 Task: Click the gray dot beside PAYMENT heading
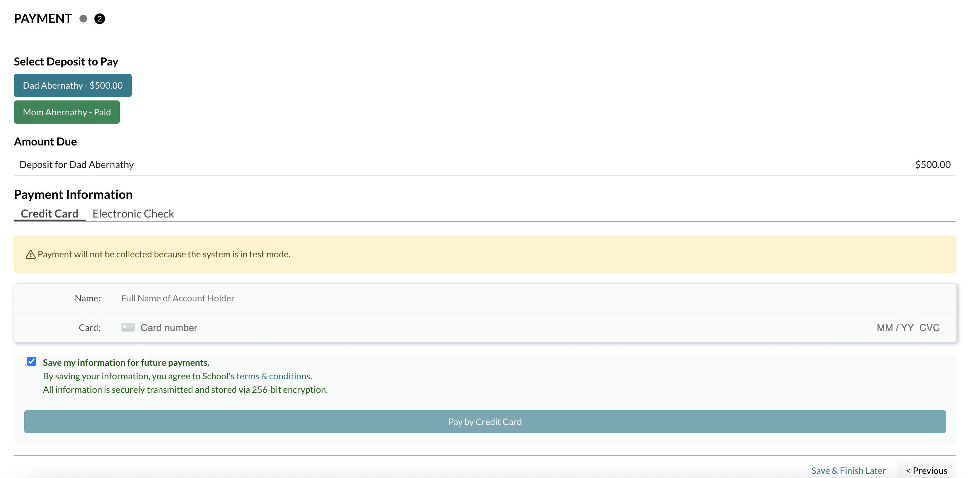pyautogui.click(x=83, y=19)
